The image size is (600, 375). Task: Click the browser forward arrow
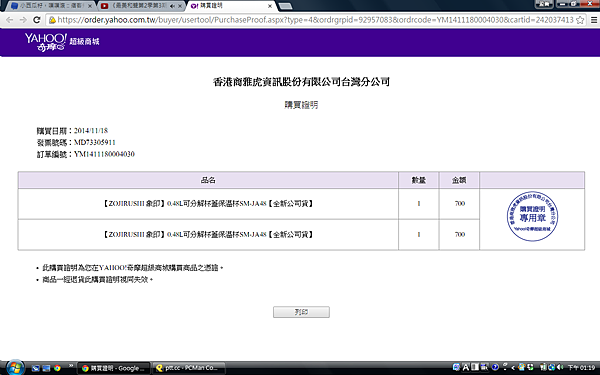23,20
